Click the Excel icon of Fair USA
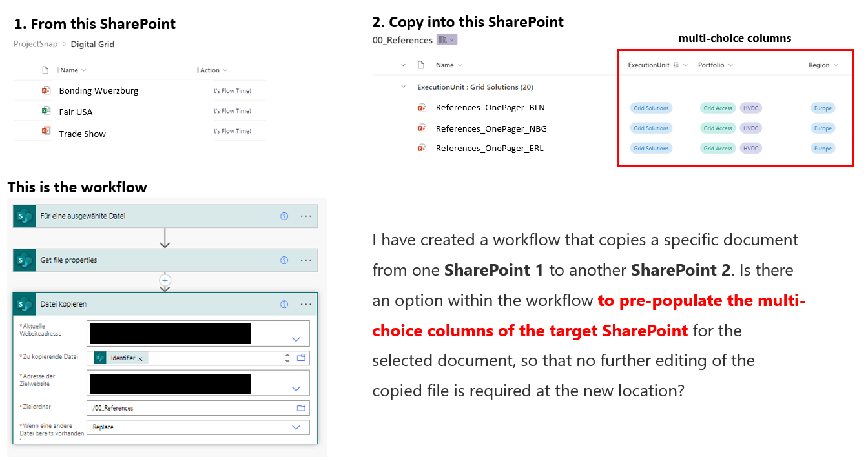Image resolution: width=868 pixels, height=461 pixels. [46, 111]
